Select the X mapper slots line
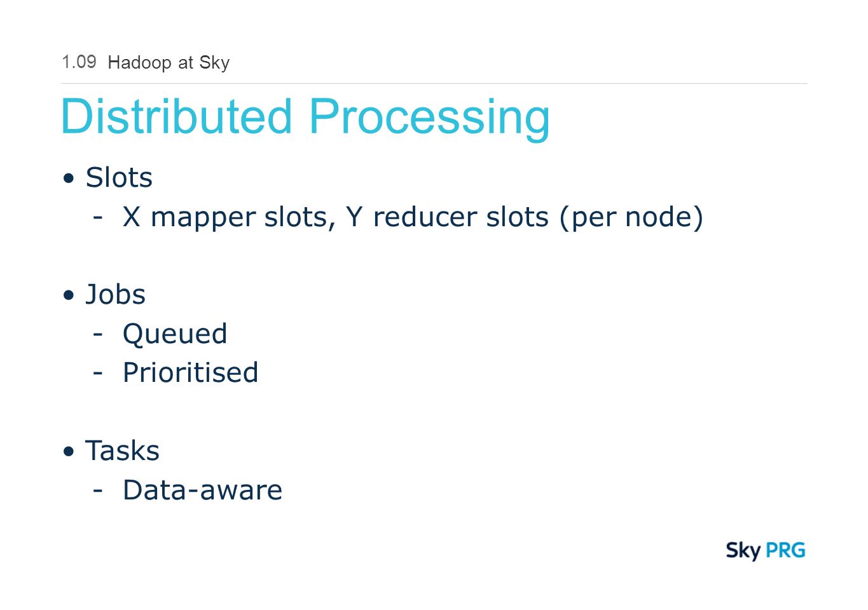This screenshot has height=610, width=868. 413,217
